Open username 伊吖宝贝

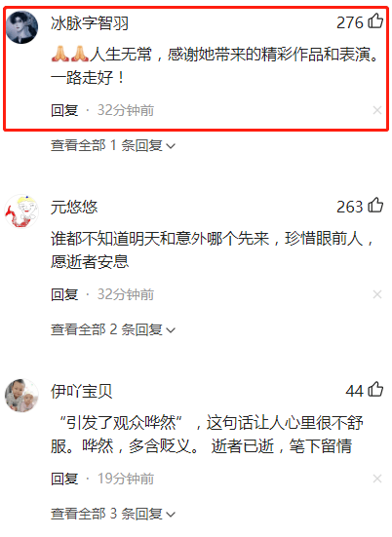click(82, 392)
